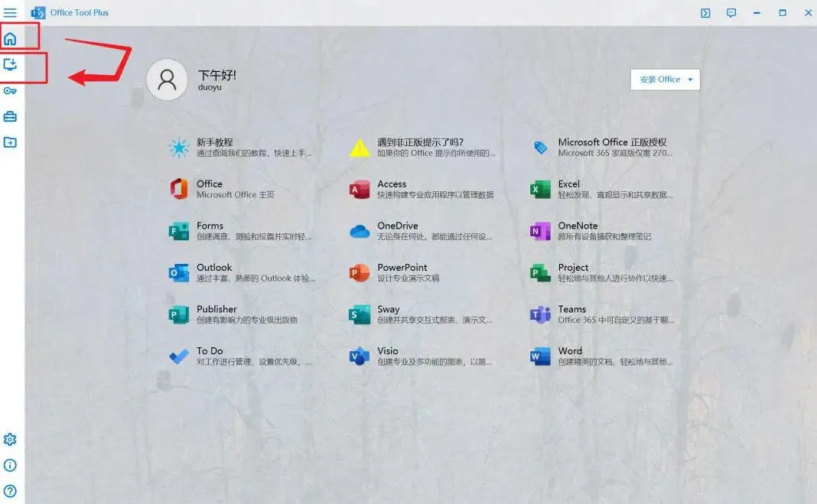Expand the 安装 Office dropdown arrow
This screenshot has width=817, height=504.
690,80
